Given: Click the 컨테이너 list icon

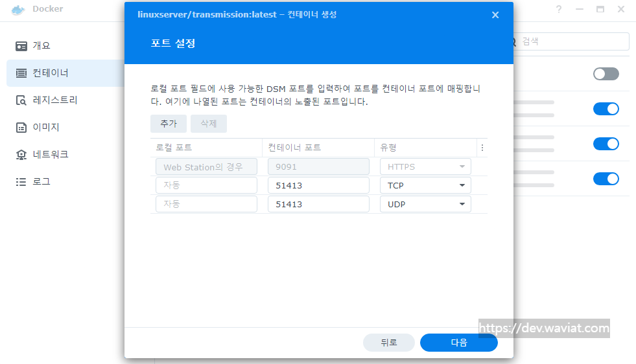Looking at the screenshot, I should tap(21, 73).
